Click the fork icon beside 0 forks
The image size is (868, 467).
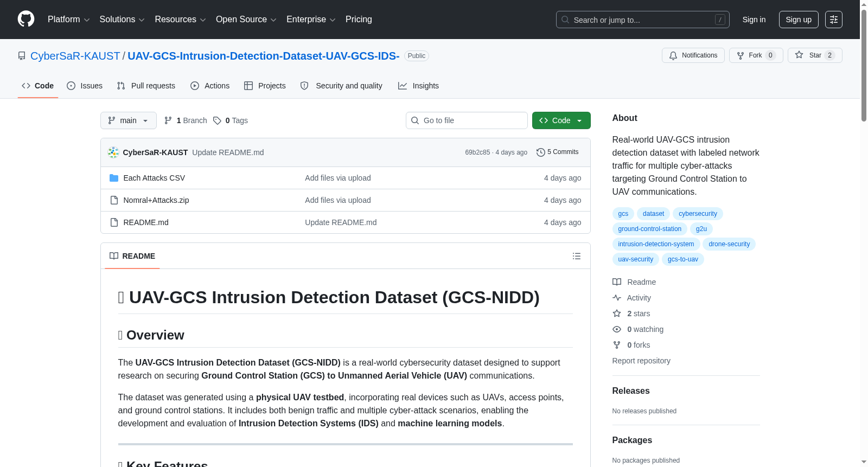(x=617, y=345)
